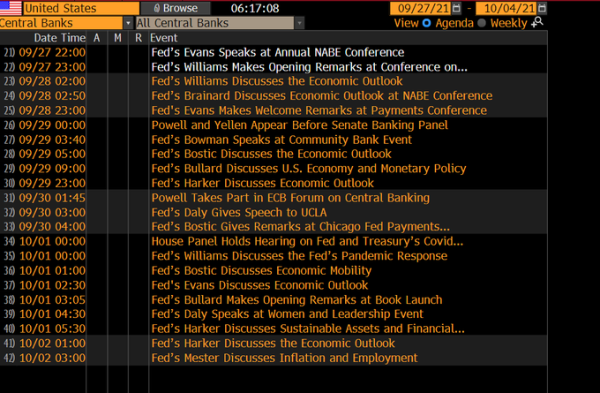This screenshot has height=393, width=600.
Task: Click row 29 date 09/29 09:00
Action: point(52,168)
